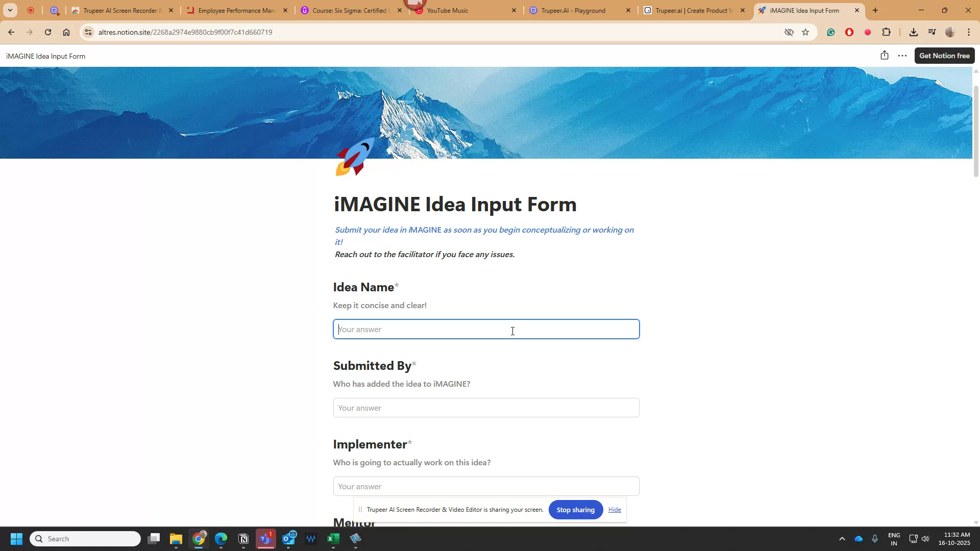Click the blocked third-party cookies eye icon
Viewport: 980px width, 551px height.
click(x=789, y=32)
